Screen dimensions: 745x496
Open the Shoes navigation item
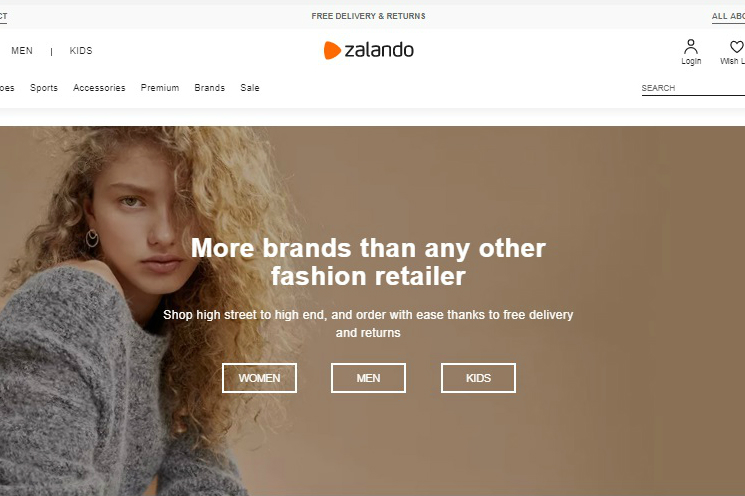pyautogui.click(x=7, y=87)
